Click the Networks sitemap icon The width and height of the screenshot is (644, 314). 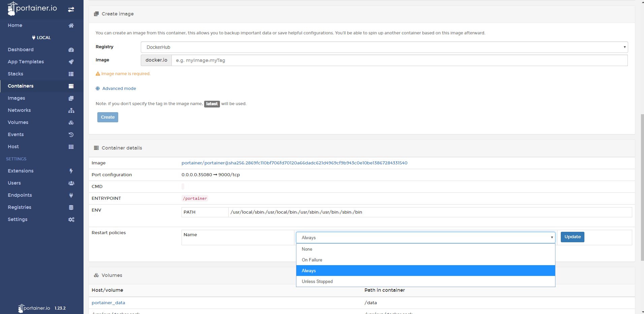(71, 111)
